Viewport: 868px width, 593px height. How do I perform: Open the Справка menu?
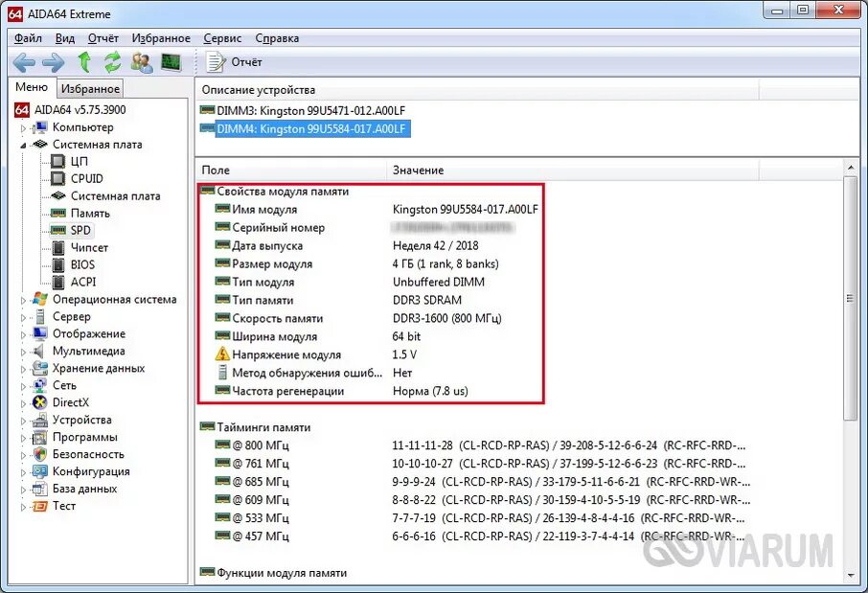277,38
